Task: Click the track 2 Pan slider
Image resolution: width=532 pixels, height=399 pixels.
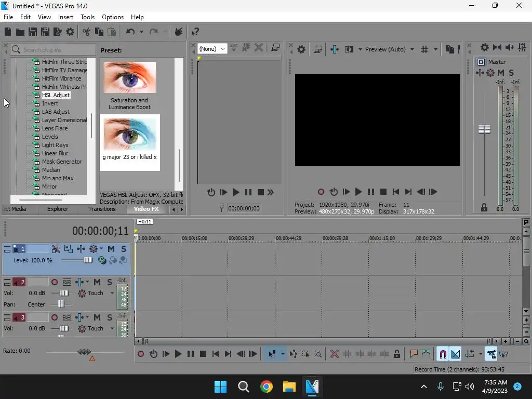Action: point(61,304)
